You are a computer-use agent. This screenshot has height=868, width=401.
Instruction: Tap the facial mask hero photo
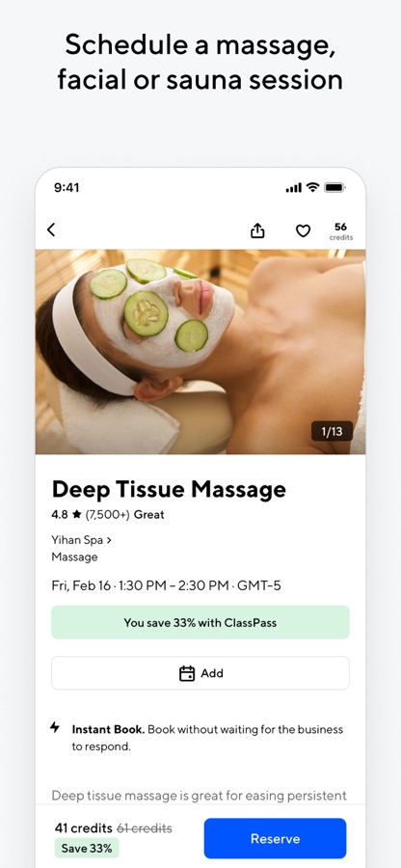200,351
